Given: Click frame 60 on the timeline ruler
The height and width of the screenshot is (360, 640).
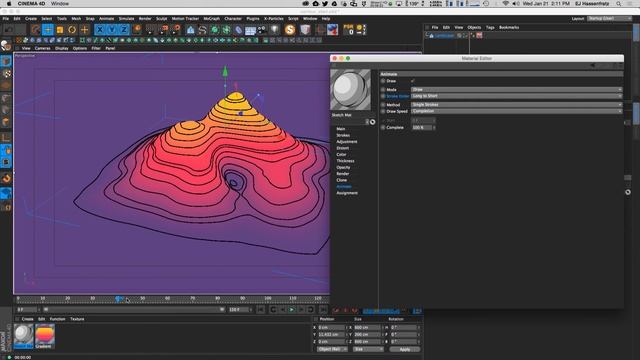Looking at the screenshot, I should [x=167, y=299].
